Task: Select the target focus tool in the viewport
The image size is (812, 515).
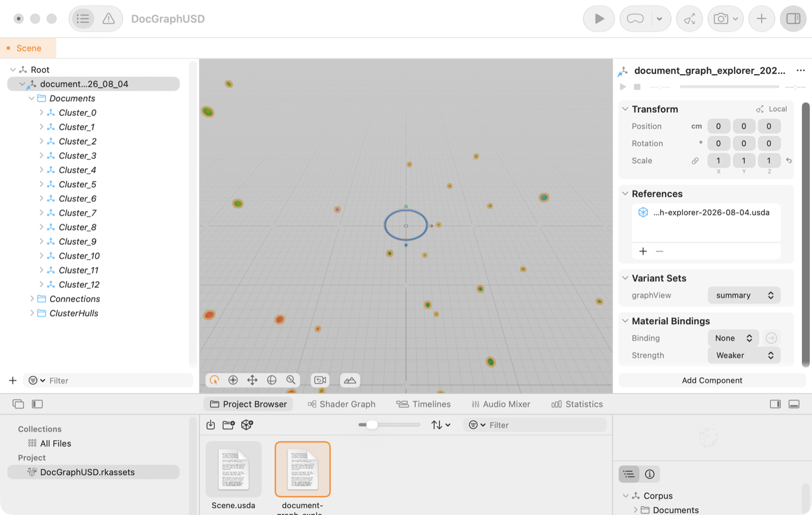Action: (x=233, y=380)
